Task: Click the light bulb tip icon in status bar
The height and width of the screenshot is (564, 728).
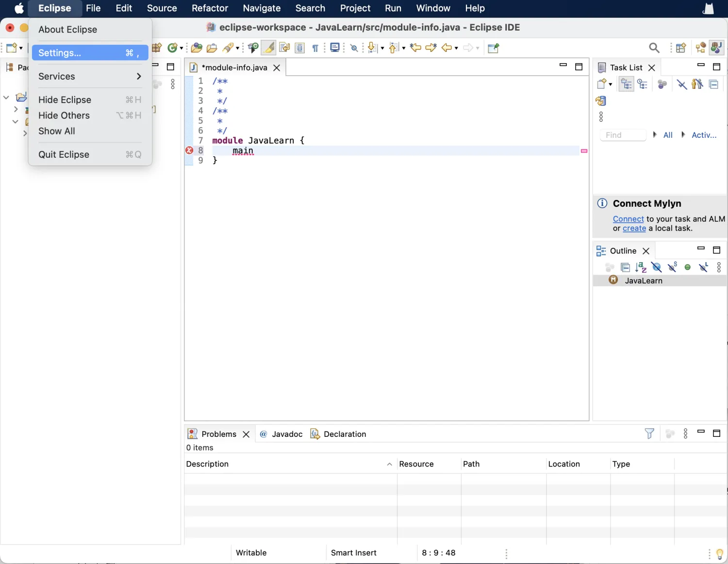Action: click(719, 554)
